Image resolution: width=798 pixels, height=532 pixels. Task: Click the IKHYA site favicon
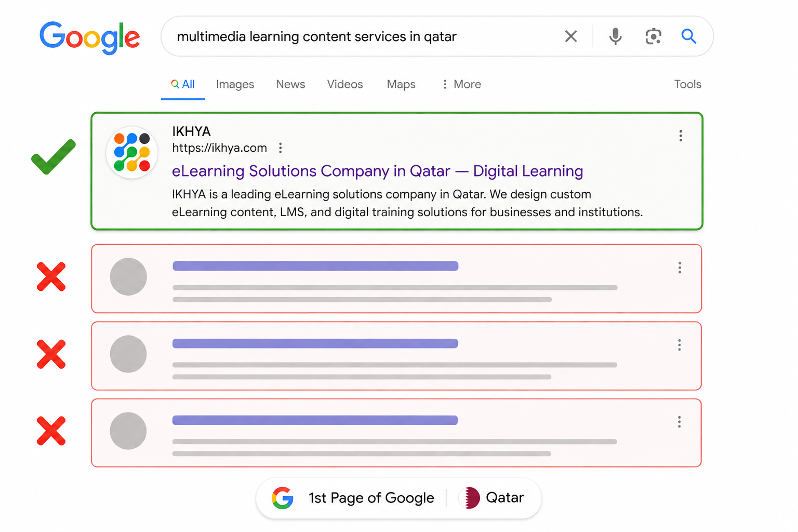(x=132, y=152)
